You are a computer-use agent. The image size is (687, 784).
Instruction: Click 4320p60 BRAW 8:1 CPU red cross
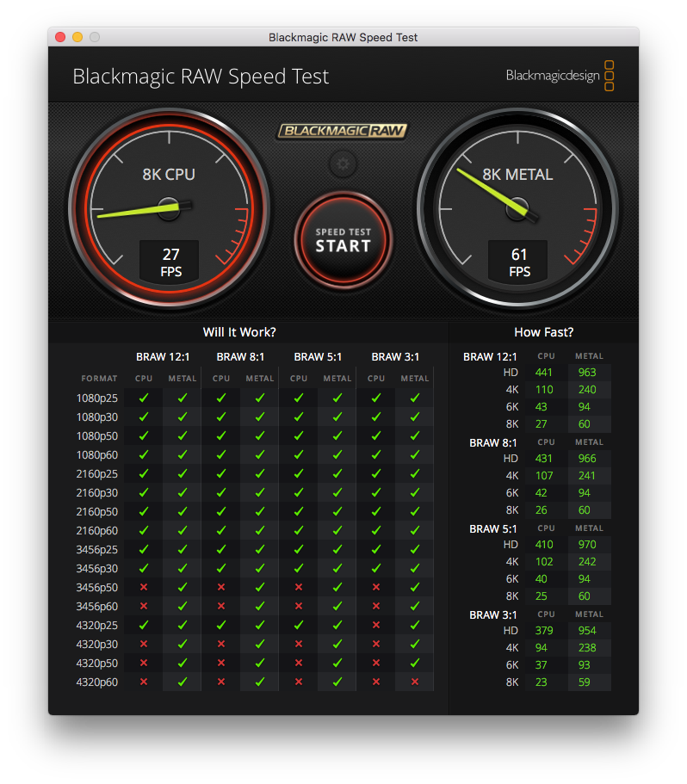pos(221,682)
